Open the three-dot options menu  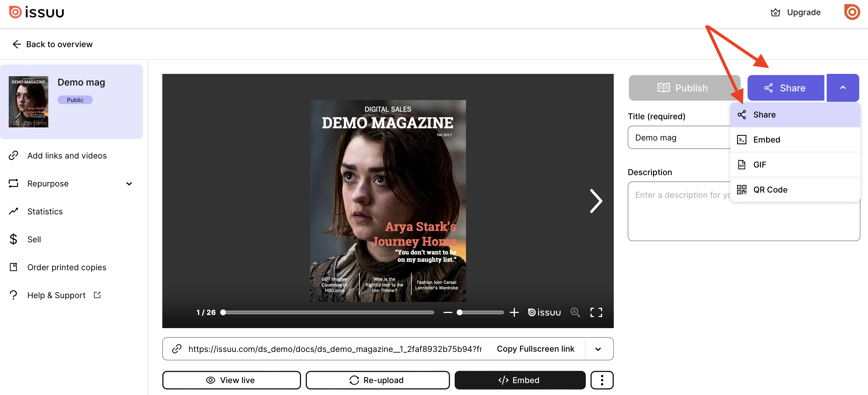pyautogui.click(x=602, y=380)
